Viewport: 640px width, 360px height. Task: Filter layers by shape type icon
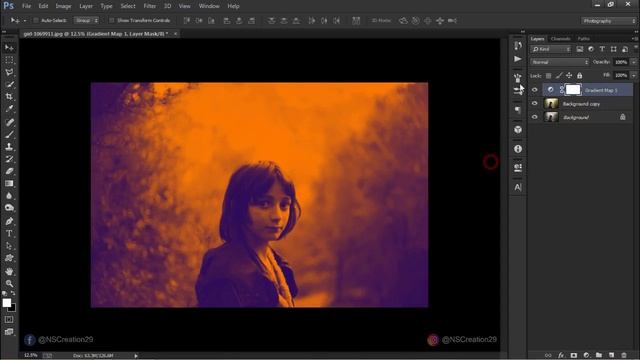(613, 49)
